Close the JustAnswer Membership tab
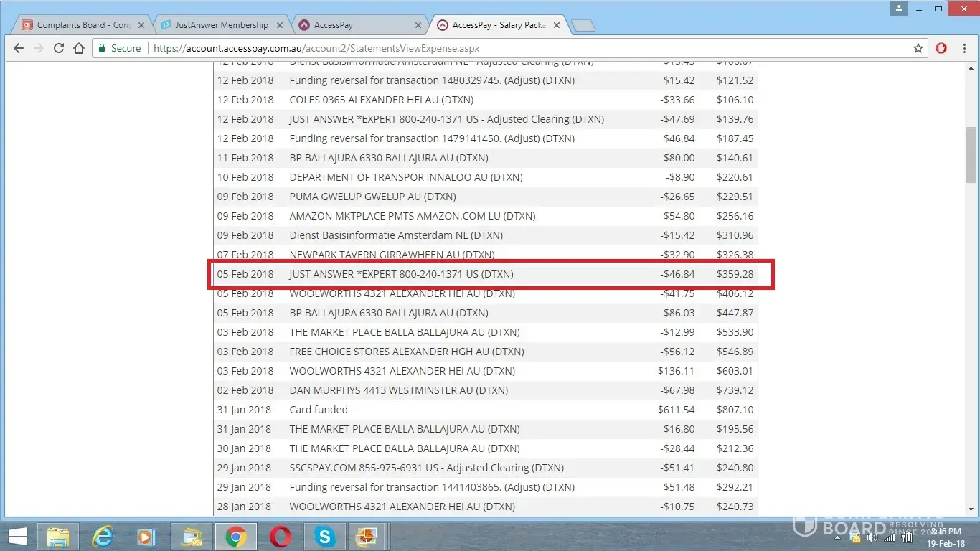This screenshot has height=551, width=980. [x=280, y=25]
